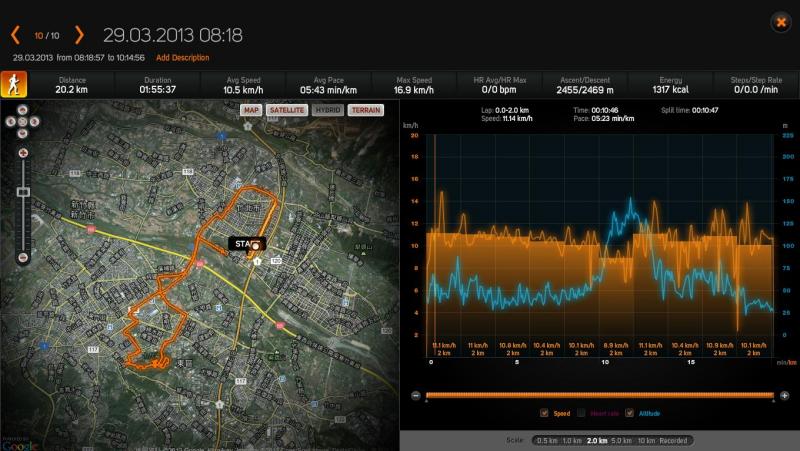Click the 10 / 10 activity counter

click(x=47, y=36)
